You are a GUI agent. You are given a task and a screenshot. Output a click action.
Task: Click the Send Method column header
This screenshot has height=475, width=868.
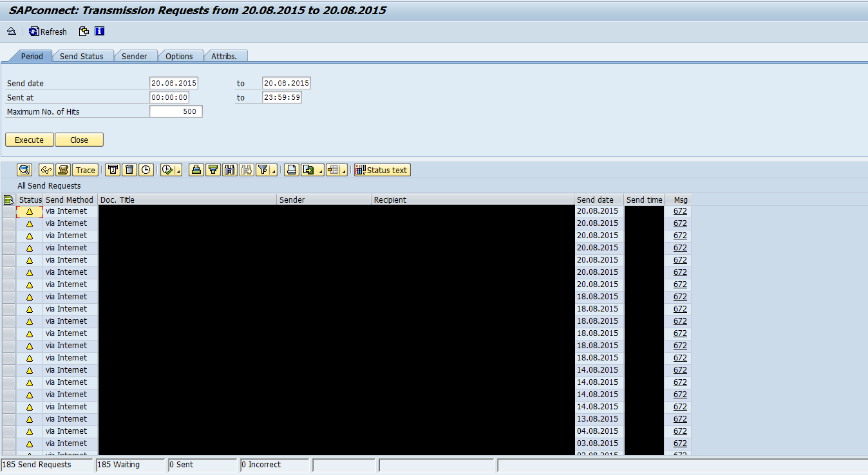pos(70,200)
